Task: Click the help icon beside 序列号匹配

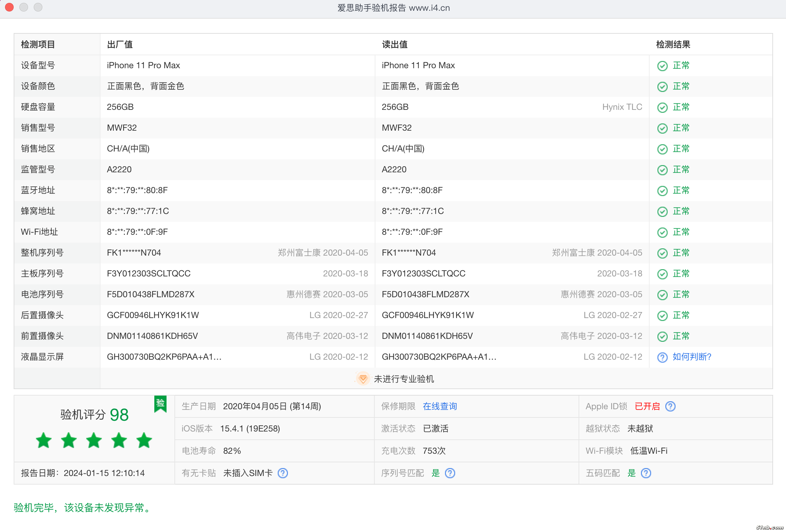Action: tap(450, 473)
